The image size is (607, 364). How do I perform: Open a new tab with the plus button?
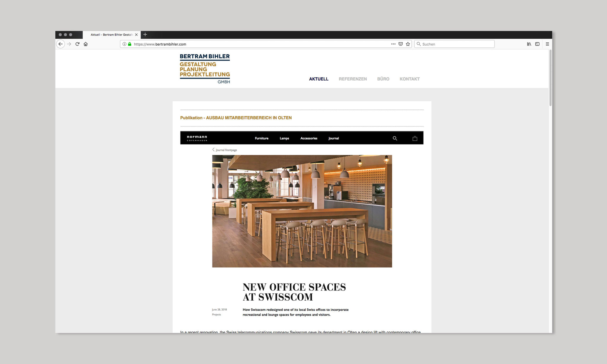pyautogui.click(x=145, y=35)
